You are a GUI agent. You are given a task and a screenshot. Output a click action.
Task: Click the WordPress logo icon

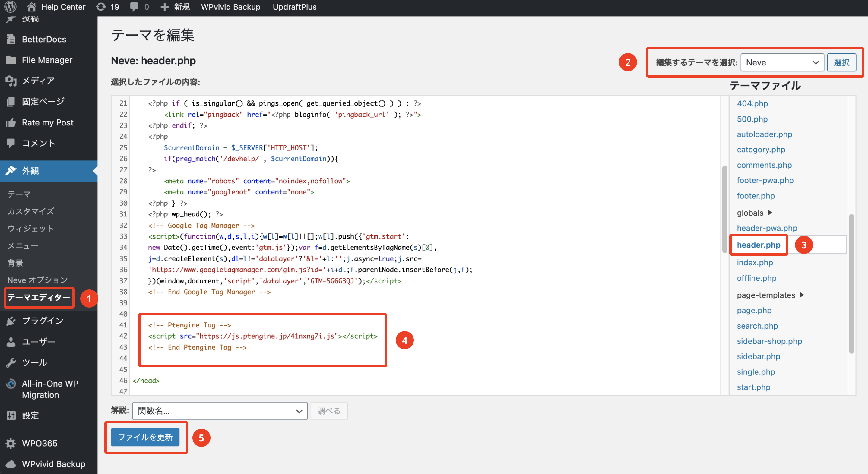tap(11, 7)
